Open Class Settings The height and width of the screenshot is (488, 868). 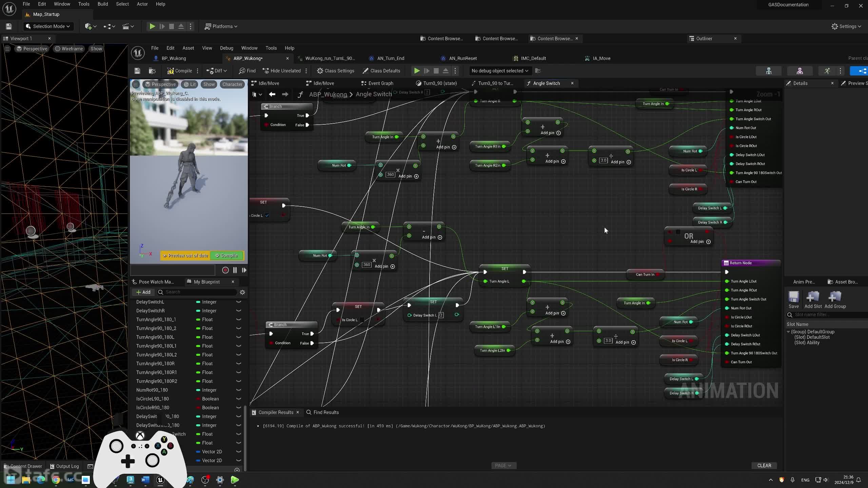(335, 70)
